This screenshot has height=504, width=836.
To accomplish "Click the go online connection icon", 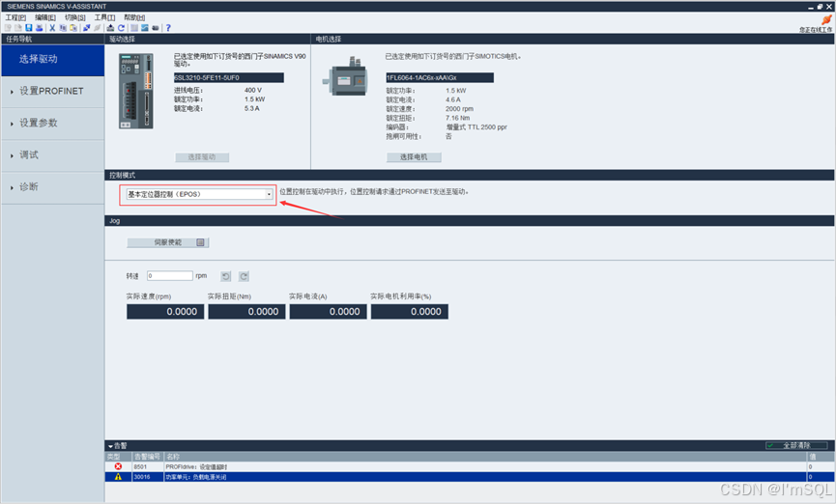I will [x=86, y=28].
